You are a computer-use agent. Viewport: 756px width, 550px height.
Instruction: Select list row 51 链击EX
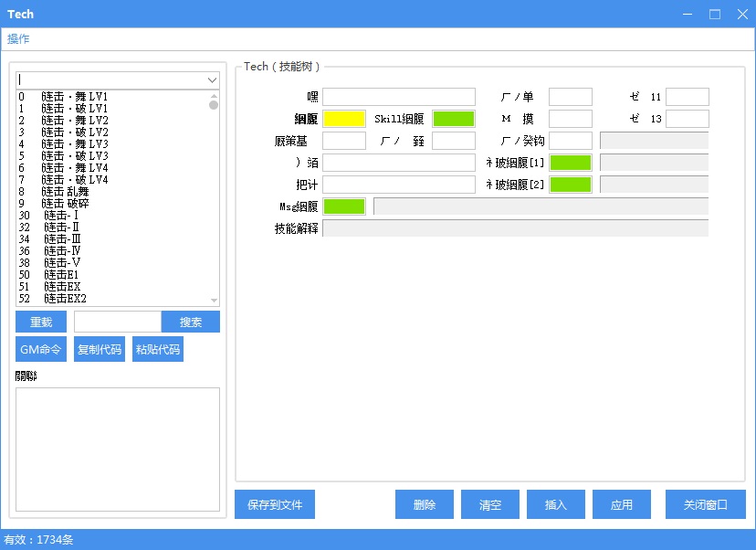pos(113,287)
